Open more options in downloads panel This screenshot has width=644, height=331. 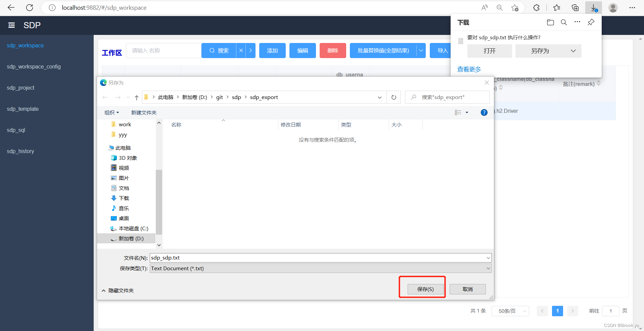577,22
